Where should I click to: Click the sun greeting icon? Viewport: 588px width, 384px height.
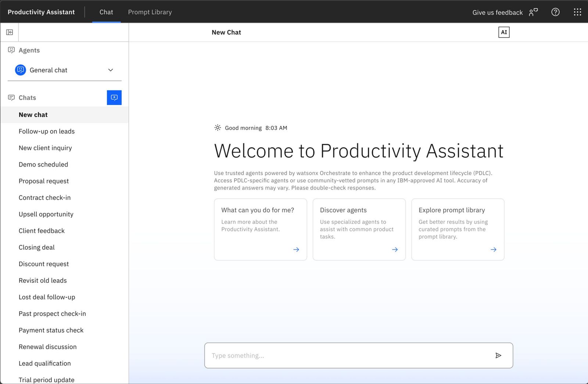[218, 128]
